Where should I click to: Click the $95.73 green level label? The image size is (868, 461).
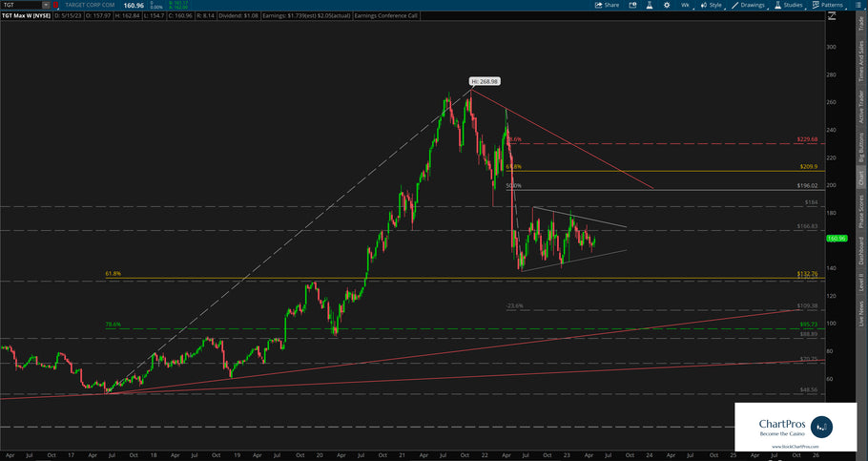pos(809,325)
